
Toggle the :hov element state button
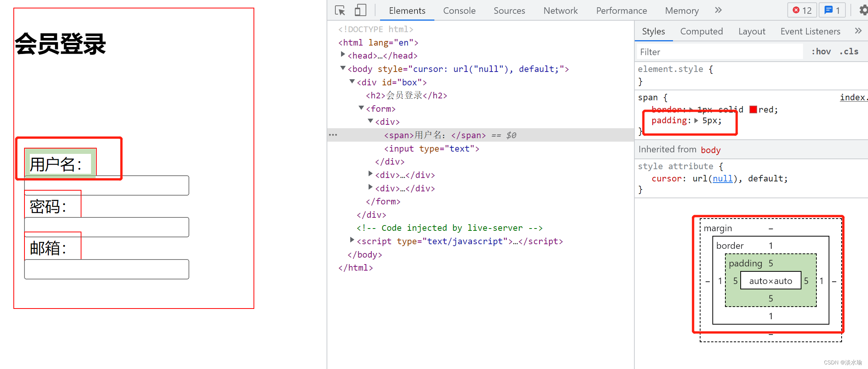821,52
